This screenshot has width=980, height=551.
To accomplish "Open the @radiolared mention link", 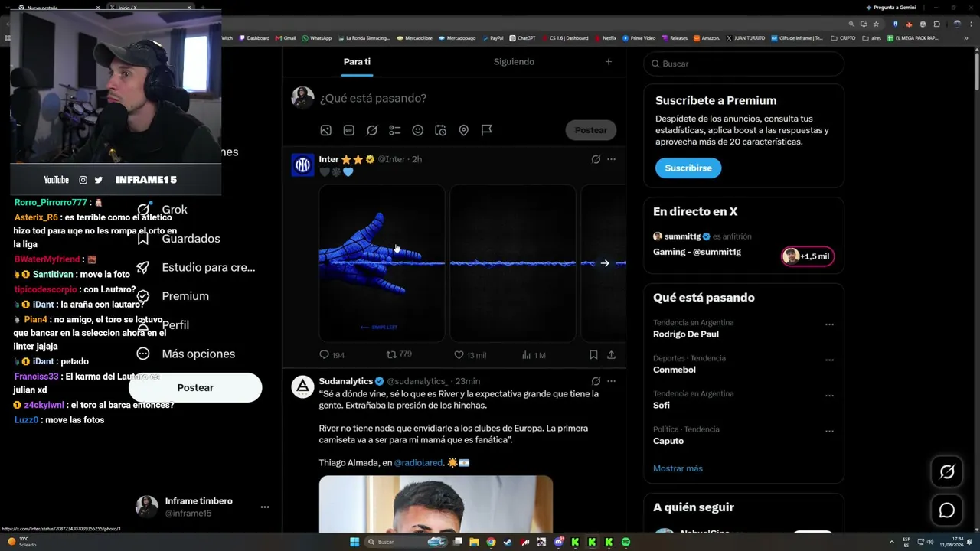I will (x=418, y=463).
